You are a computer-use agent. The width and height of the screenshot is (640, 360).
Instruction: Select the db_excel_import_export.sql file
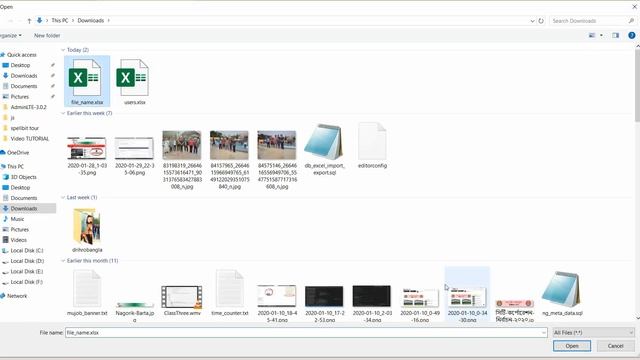[x=324, y=149]
